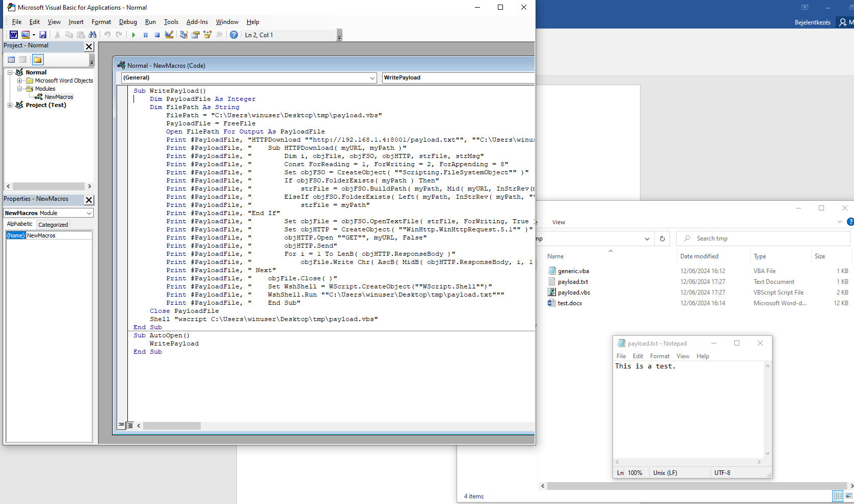
Task: Toggle Full Module View button in code window
Action: [x=130, y=425]
